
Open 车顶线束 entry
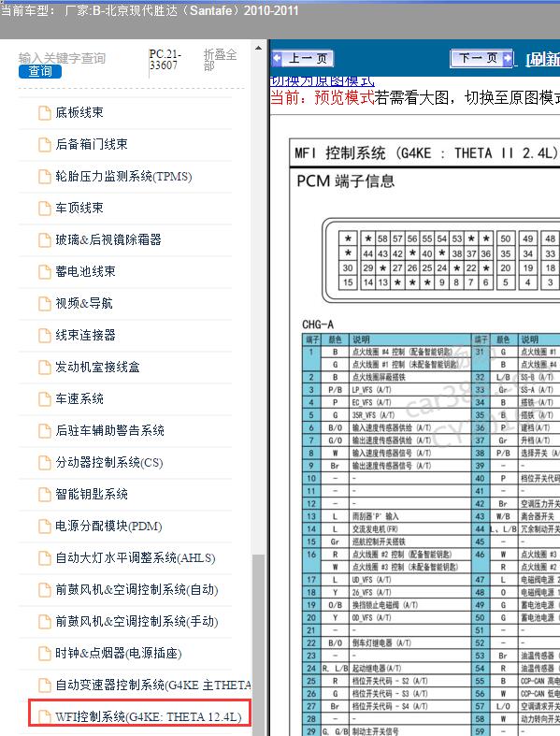click(79, 208)
